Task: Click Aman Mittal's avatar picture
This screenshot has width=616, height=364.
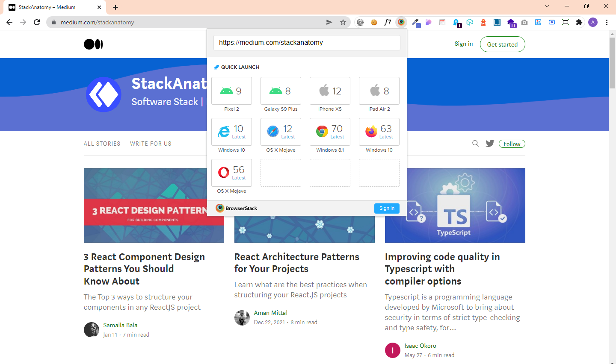Action: click(242, 318)
